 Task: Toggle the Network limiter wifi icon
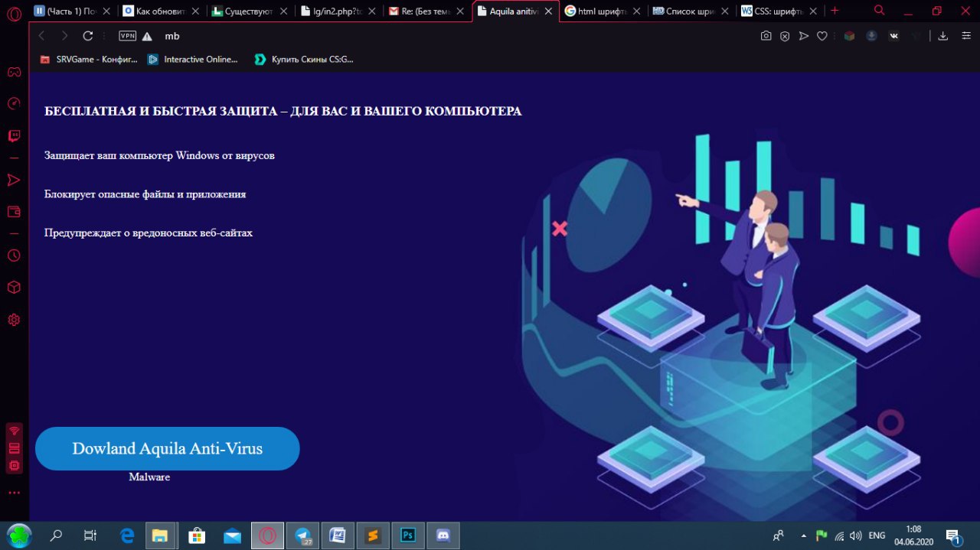[14, 431]
